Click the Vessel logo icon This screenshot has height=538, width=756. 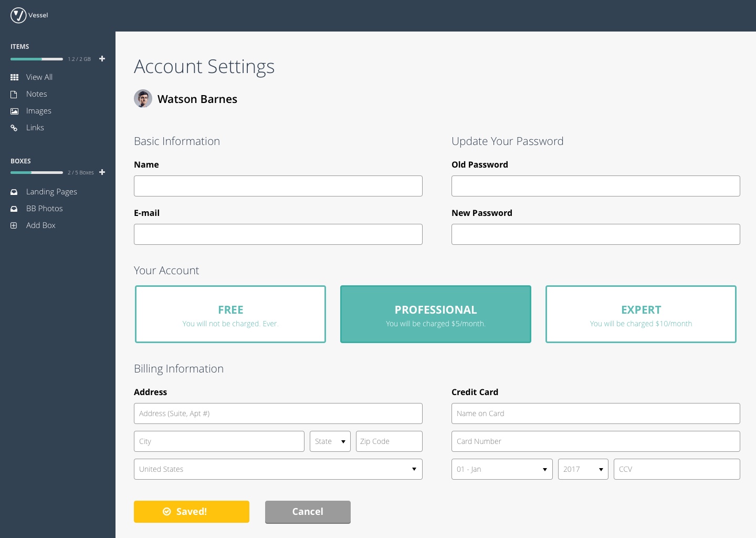tap(18, 15)
